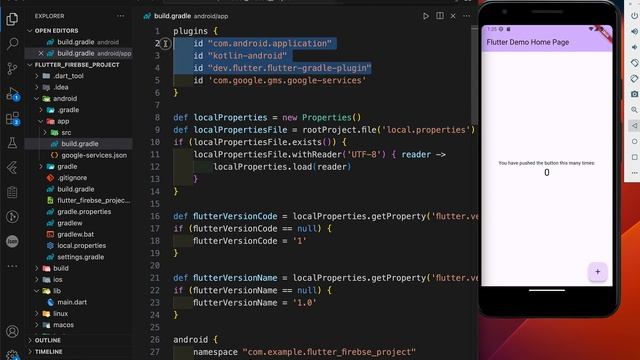Click emulator volume down button
The height and width of the screenshot is (360, 640).
634,47
